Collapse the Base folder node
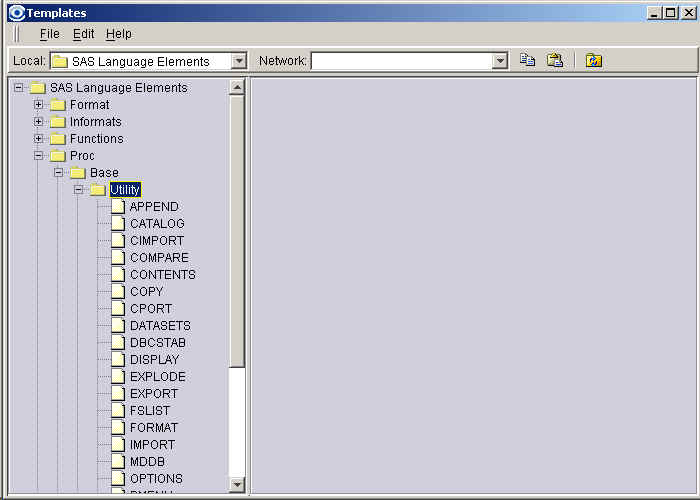Screen dimensions: 700x500 point(58,172)
